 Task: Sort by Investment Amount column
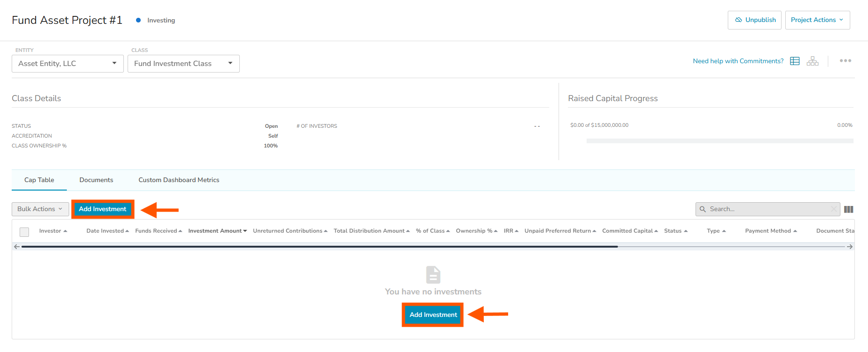pos(217,231)
